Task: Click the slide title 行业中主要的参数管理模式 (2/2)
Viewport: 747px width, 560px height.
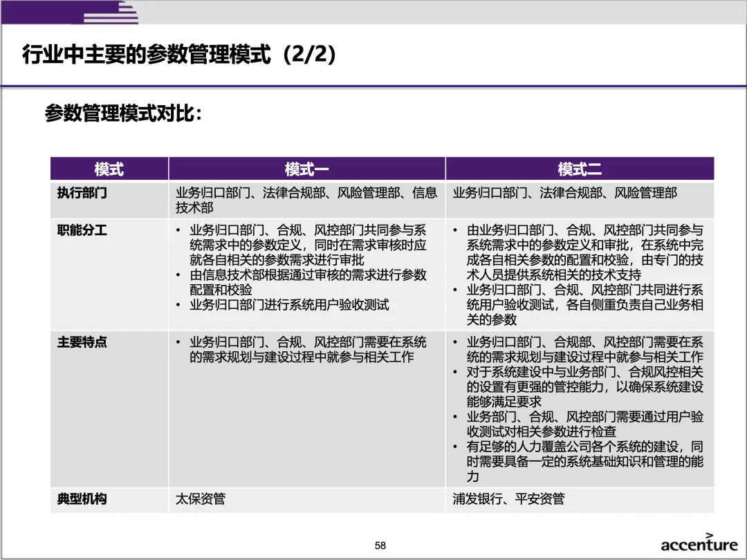Action: (179, 55)
